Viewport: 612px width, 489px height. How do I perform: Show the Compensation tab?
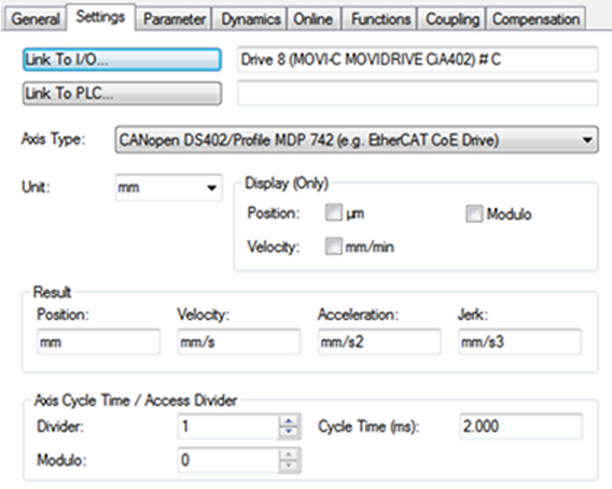click(x=536, y=19)
